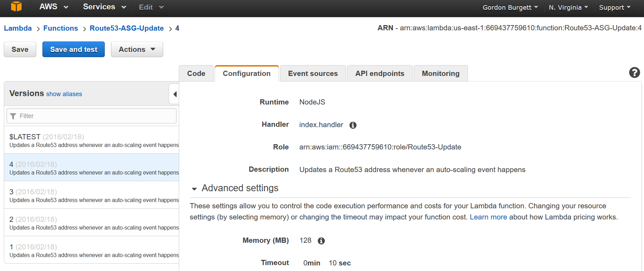Click the Memory (MB) info icon
644x271 pixels.
click(321, 241)
